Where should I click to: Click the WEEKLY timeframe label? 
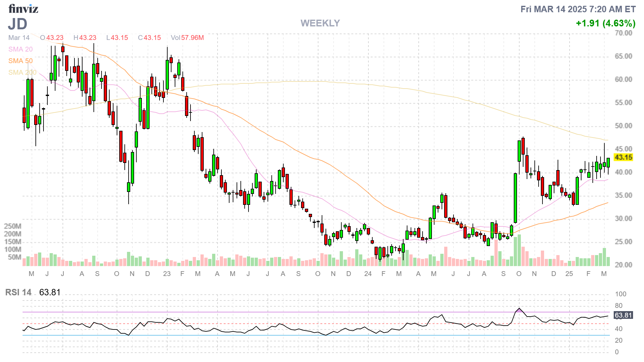point(320,23)
